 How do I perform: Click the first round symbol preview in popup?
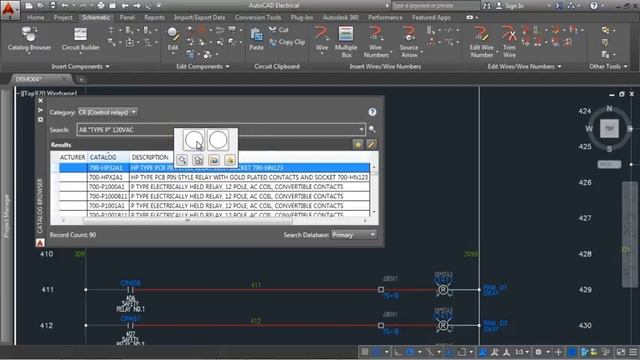[x=194, y=140]
